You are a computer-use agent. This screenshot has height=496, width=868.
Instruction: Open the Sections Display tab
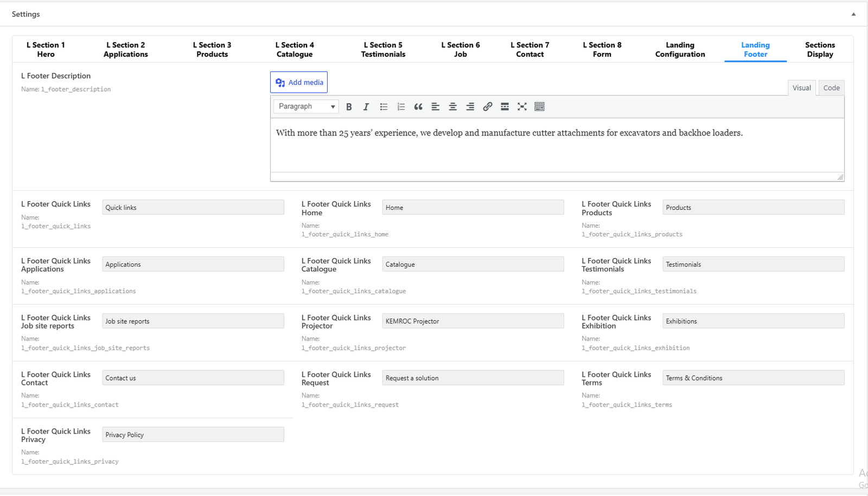click(x=820, y=49)
